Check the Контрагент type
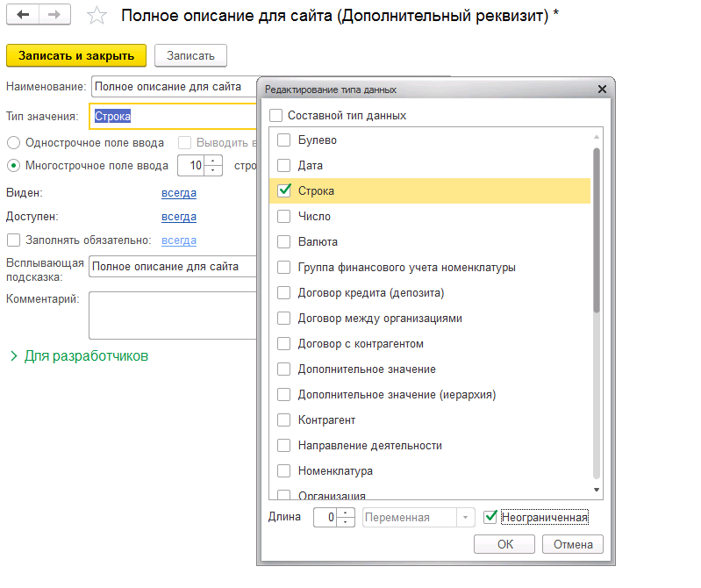701x588 pixels. coord(284,420)
